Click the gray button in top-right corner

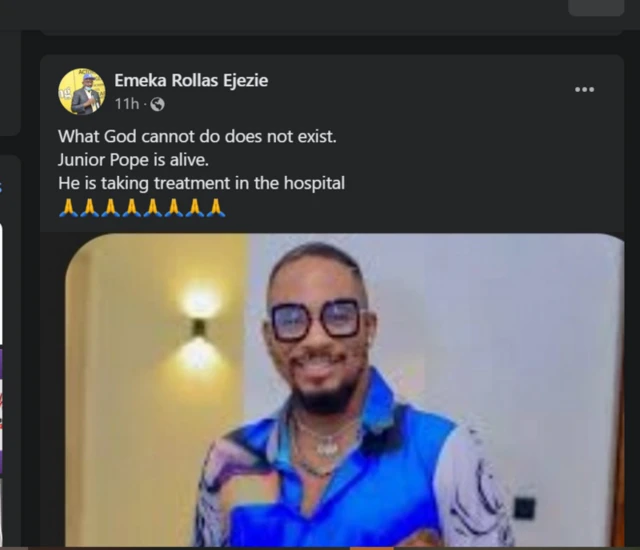596,7
